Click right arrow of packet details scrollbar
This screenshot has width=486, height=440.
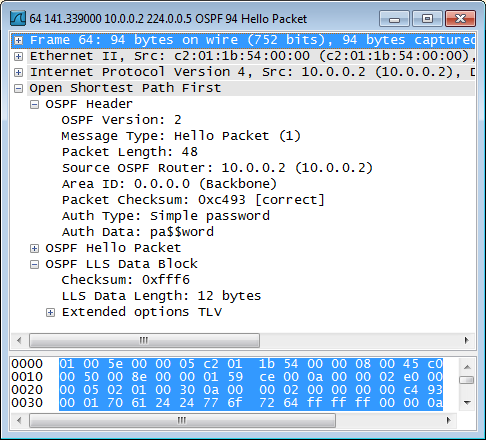point(466,340)
